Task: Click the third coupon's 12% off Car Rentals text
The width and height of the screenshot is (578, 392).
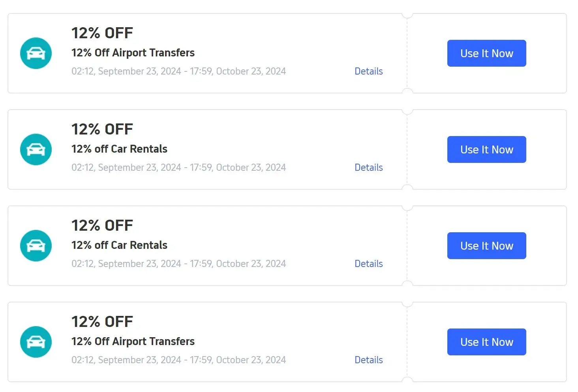Action: [119, 245]
